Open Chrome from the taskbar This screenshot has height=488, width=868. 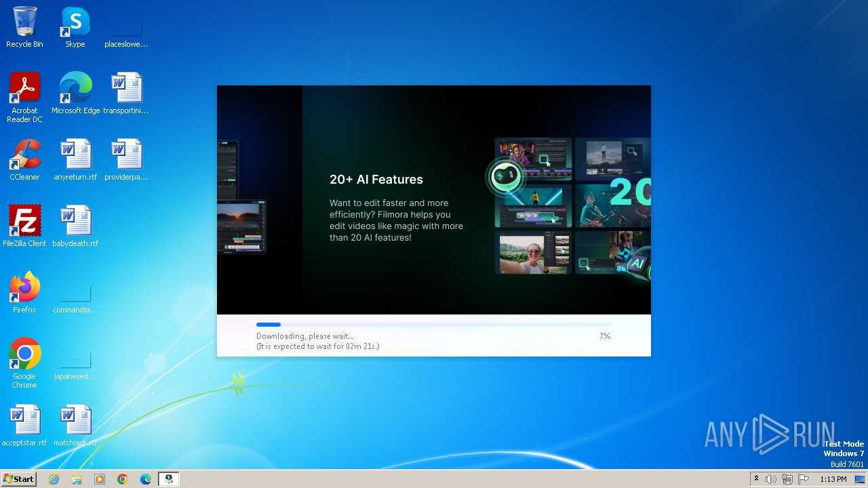pos(123,479)
